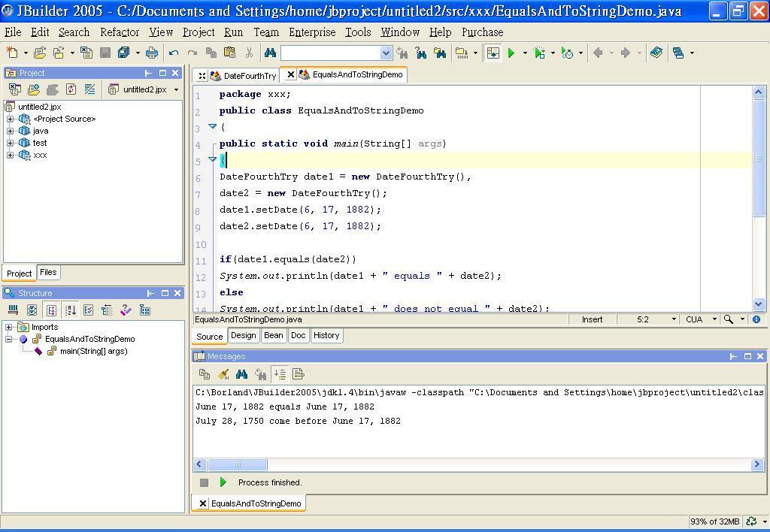The width and height of the screenshot is (770, 532).
Task: Open the Bean tab
Action: tap(274, 336)
